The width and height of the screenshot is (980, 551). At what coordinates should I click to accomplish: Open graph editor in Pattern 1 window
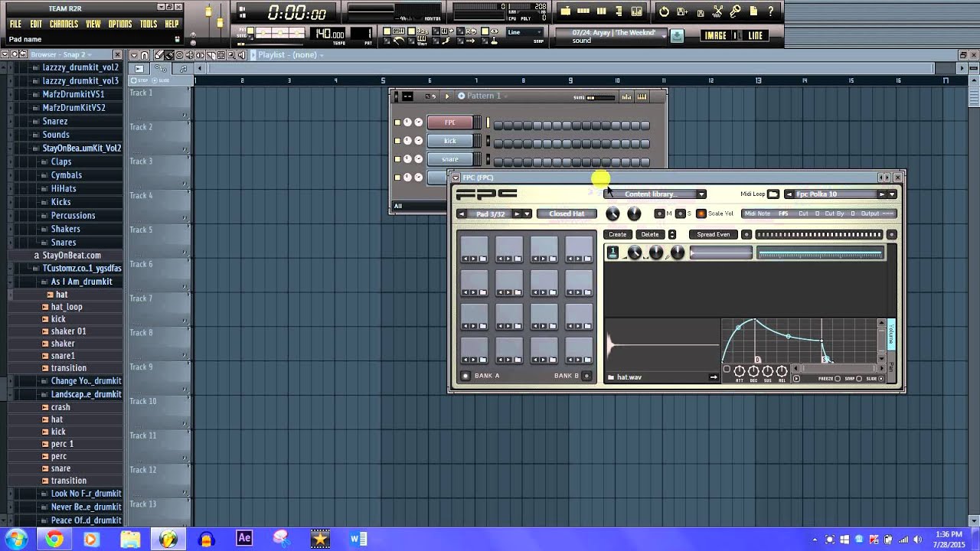[626, 96]
